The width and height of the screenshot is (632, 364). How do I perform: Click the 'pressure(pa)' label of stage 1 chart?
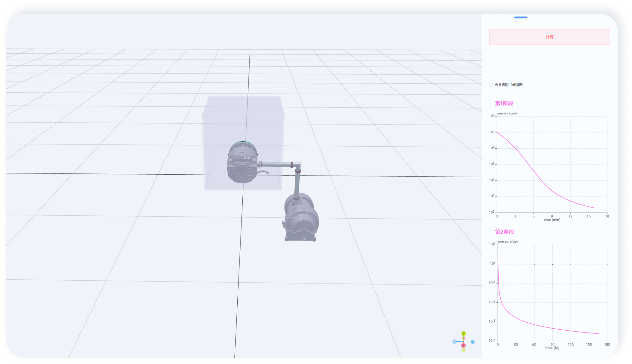(506, 113)
